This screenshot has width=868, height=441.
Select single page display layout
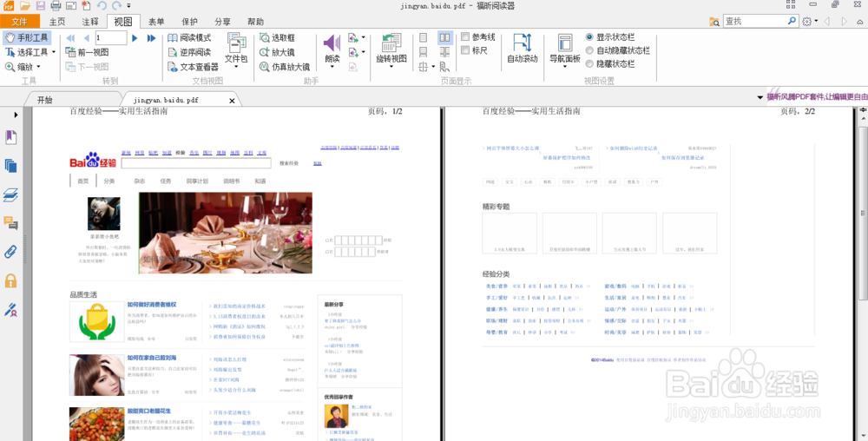point(424,37)
